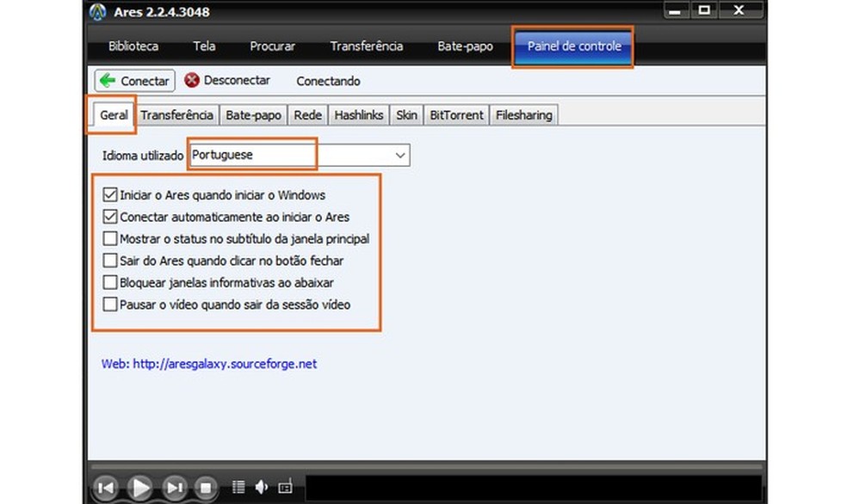The image size is (847, 504).
Task: Enable Bloquear janelas informativas ao abaixar
Action: (110, 283)
